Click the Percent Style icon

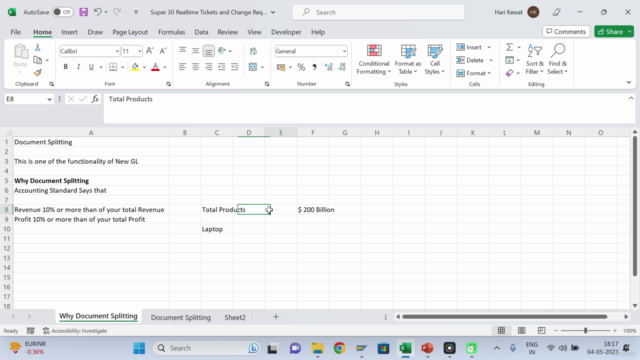pos(301,67)
